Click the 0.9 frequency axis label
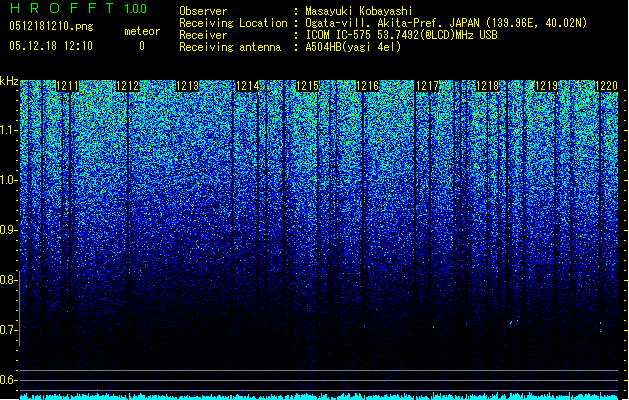Viewport: 629px width, 400px height. pos(7,230)
